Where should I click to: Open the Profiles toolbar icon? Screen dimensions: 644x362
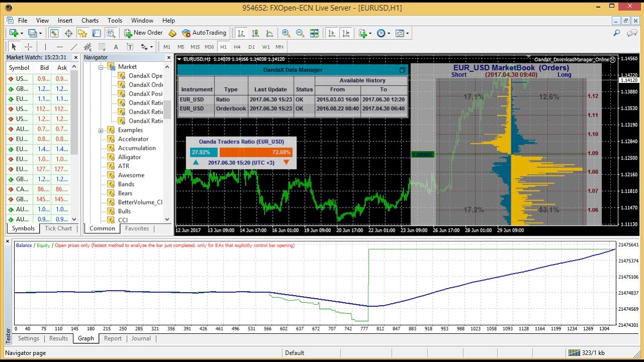tap(32, 33)
